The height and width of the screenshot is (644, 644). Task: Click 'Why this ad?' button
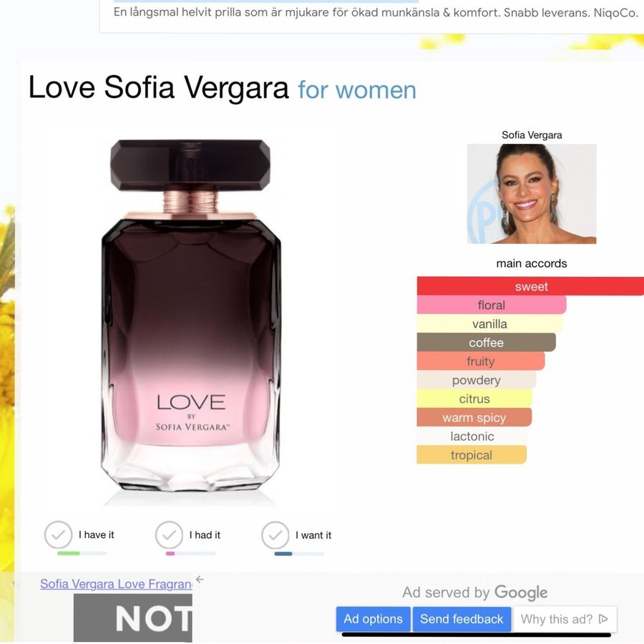coord(565,619)
